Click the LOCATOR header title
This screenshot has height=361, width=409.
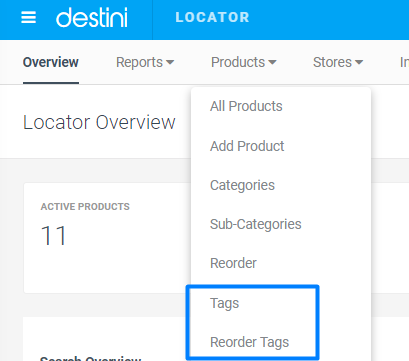213,17
